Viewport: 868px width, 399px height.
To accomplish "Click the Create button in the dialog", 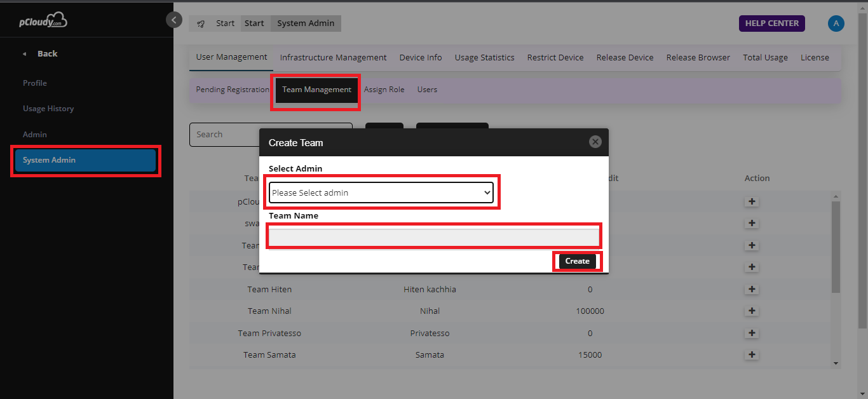I will pyautogui.click(x=577, y=261).
